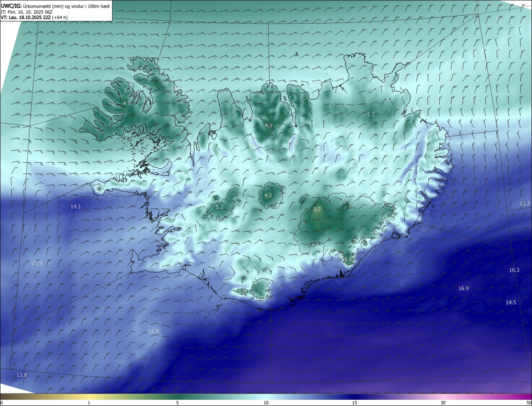This screenshot has width=532, height=406.
Task: Click the 5 tick on the colour scale
Action: tap(177, 403)
